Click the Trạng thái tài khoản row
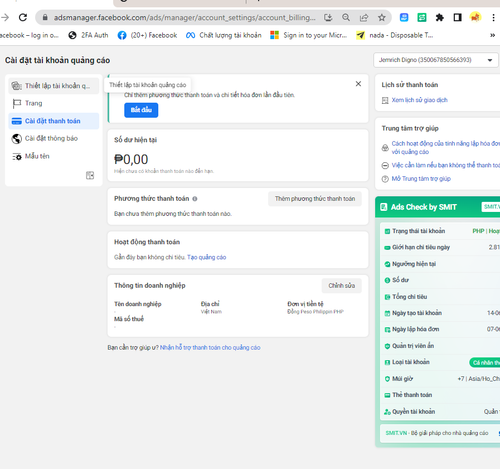Viewport: 500px width, 469px height. coord(440,231)
